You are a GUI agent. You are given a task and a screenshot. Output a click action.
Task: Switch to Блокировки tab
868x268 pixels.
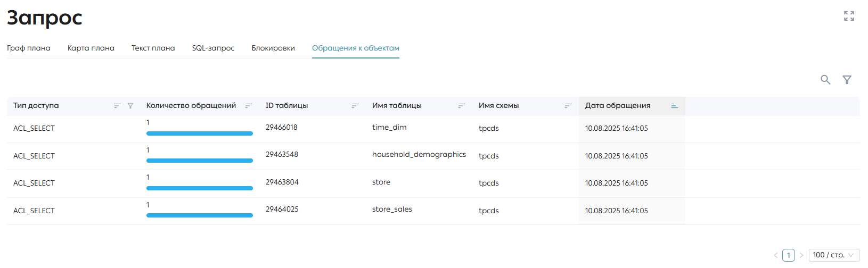273,48
